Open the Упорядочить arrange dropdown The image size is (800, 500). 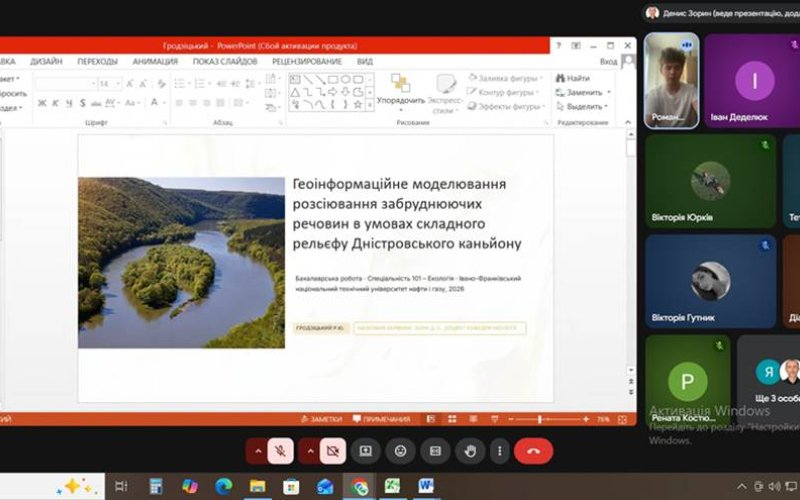(x=401, y=94)
